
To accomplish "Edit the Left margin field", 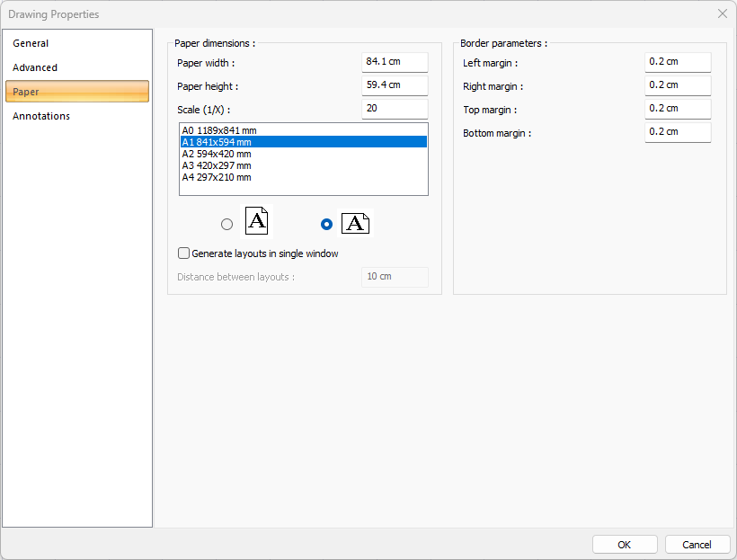I will (678, 62).
